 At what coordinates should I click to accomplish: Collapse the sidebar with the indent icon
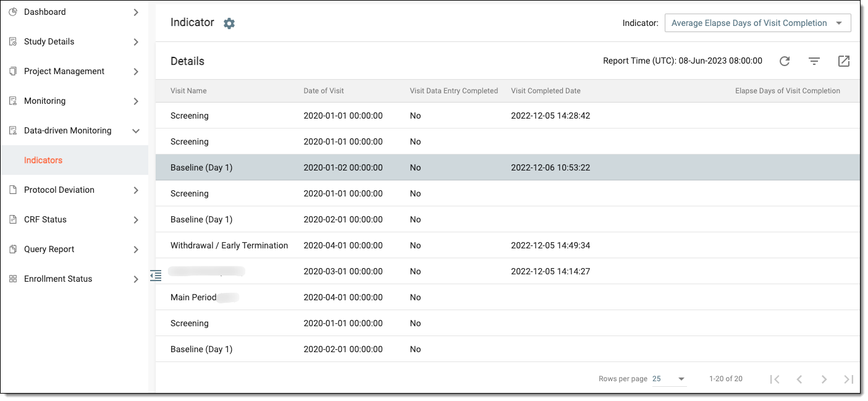[x=156, y=276]
